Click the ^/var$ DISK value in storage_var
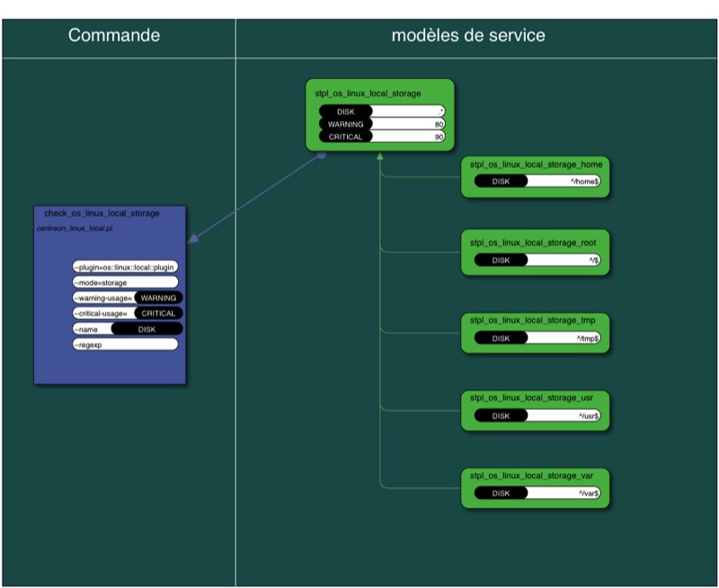The width and height of the screenshot is (719, 588). tap(564, 494)
